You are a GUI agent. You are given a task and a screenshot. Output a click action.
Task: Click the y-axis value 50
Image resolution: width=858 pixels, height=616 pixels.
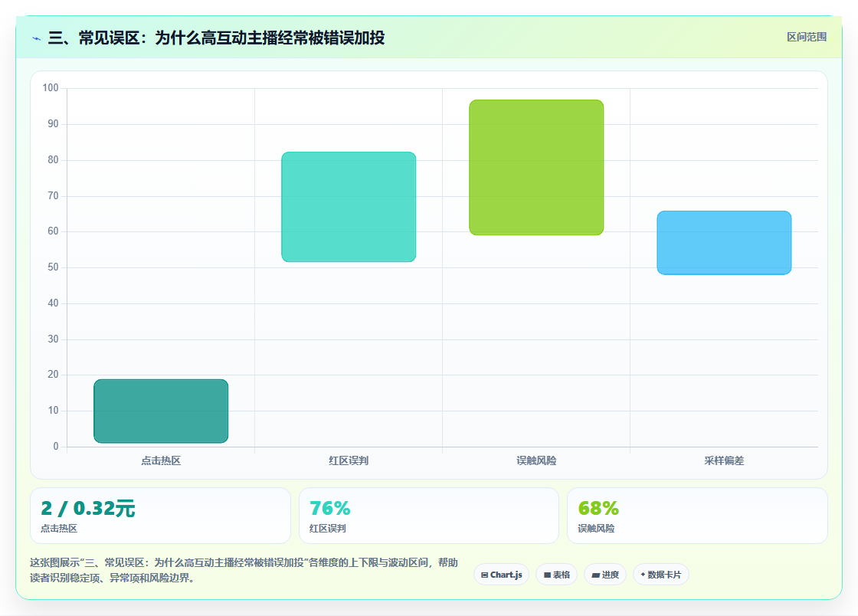[x=53, y=267]
